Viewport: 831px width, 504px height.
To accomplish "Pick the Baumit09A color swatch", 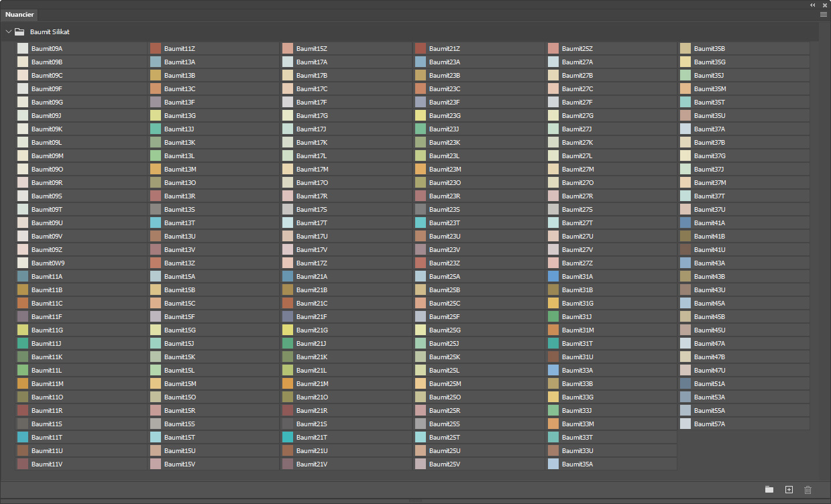I will [23, 48].
